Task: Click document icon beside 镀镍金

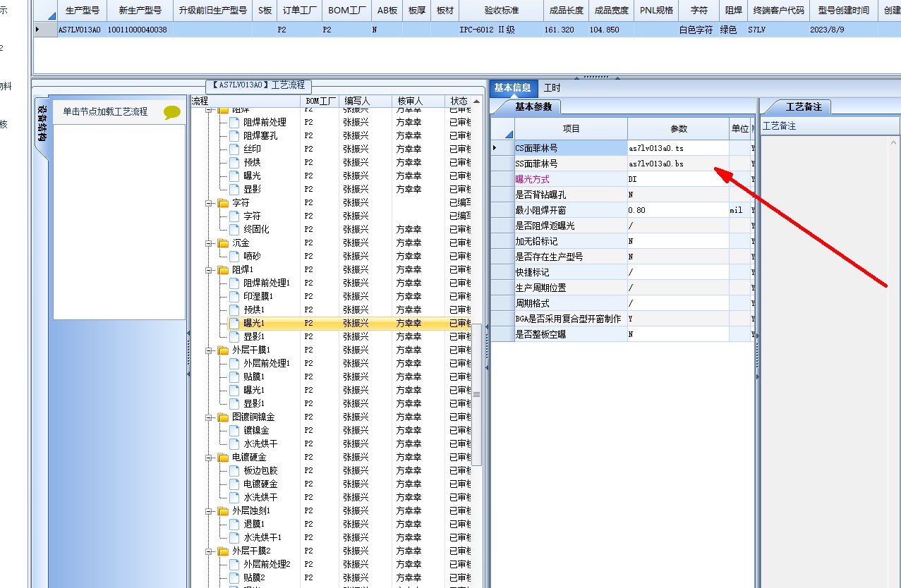Action: pos(234,430)
